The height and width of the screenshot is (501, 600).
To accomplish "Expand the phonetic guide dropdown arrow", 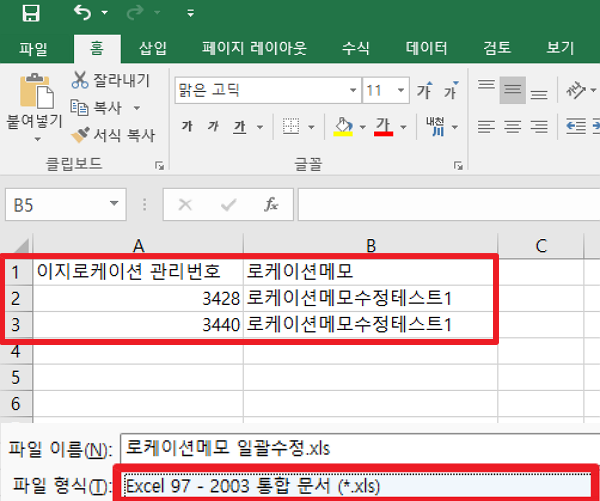I will (x=455, y=127).
